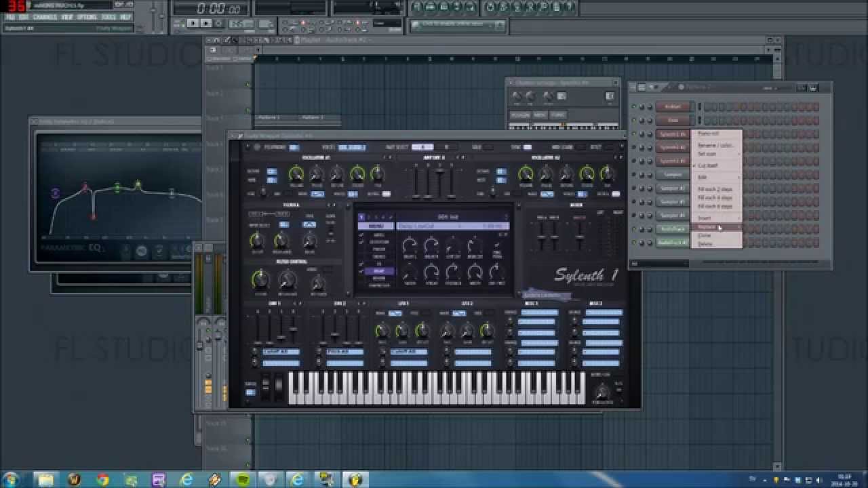
Task: Click Oscillator A1 Phase knob in Sylenth1
Action: click(317, 174)
